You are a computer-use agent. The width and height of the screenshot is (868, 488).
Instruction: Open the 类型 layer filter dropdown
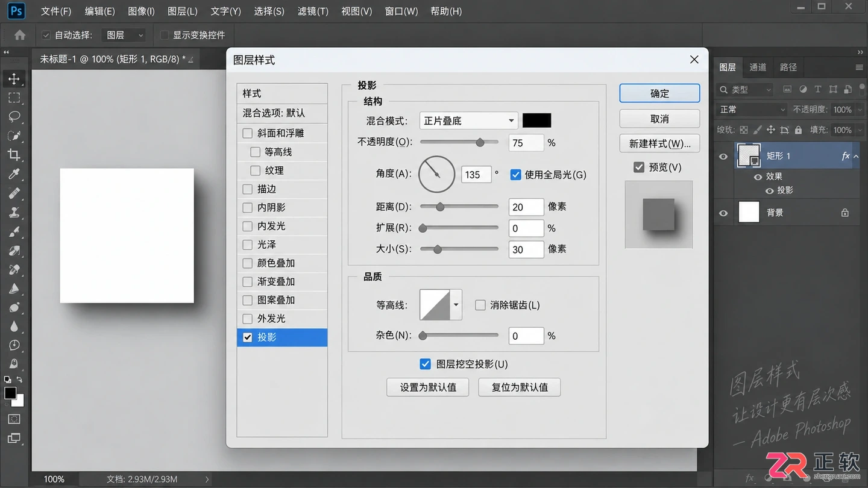point(745,90)
